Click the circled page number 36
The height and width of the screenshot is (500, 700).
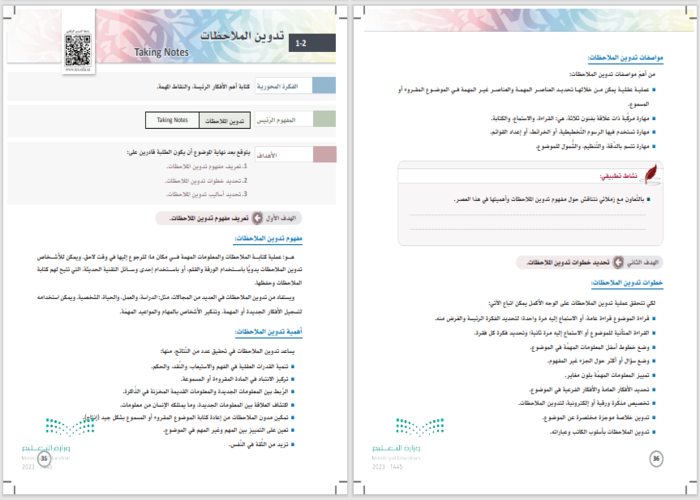pos(656,458)
